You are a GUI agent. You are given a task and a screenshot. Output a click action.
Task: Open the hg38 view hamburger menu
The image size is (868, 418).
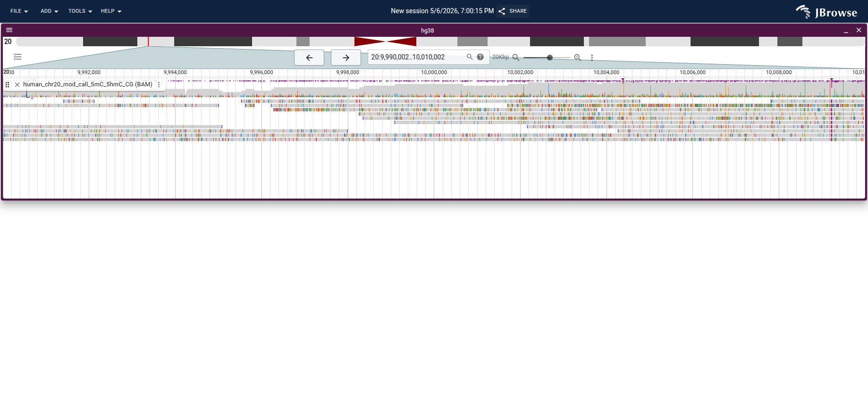[x=9, y=30]
